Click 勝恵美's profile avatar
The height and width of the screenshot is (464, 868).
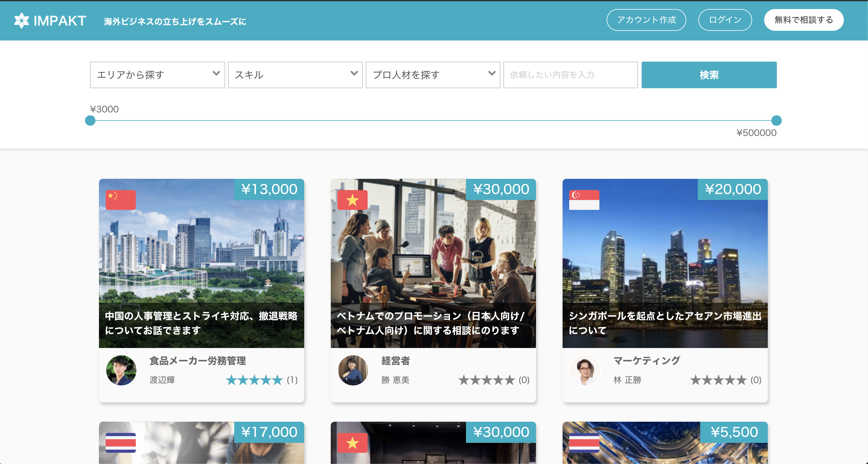pyautogui.click(x=353, y=370)
